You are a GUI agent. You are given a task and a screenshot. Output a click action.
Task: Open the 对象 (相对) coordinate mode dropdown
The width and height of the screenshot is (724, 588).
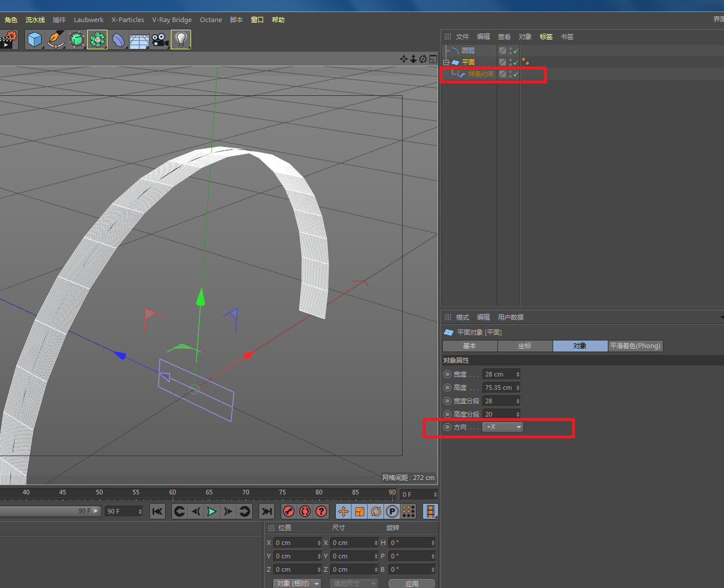(298, 583)
